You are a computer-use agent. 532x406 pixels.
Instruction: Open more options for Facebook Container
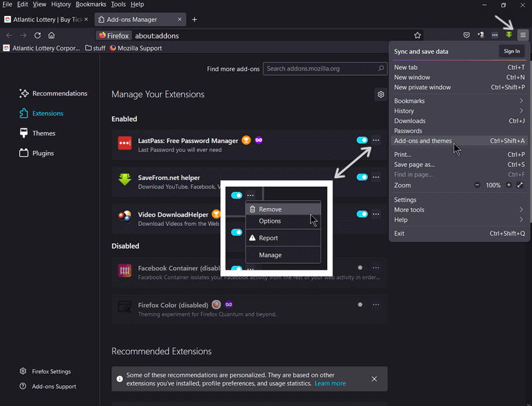coord(376,268)
